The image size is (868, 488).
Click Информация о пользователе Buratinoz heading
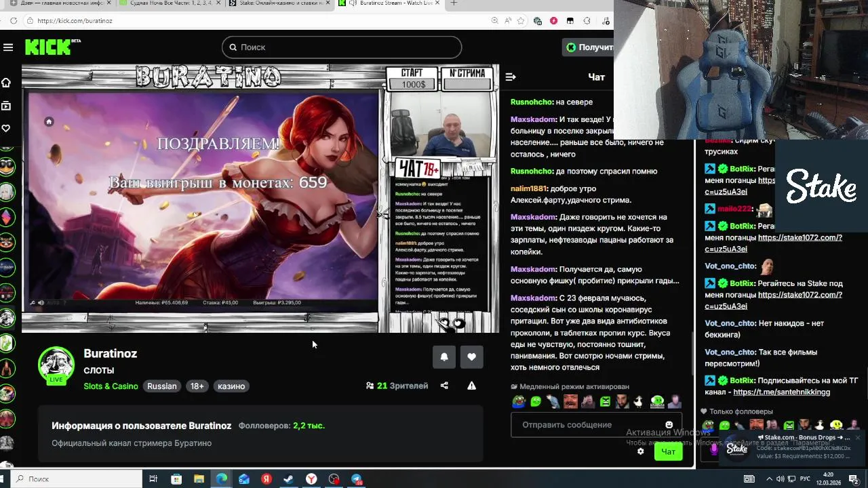[142, 426]
